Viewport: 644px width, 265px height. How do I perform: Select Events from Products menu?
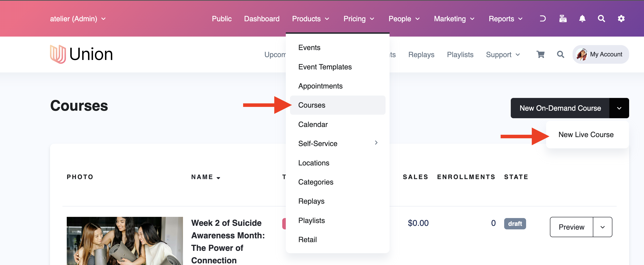(x=337, y=47)
